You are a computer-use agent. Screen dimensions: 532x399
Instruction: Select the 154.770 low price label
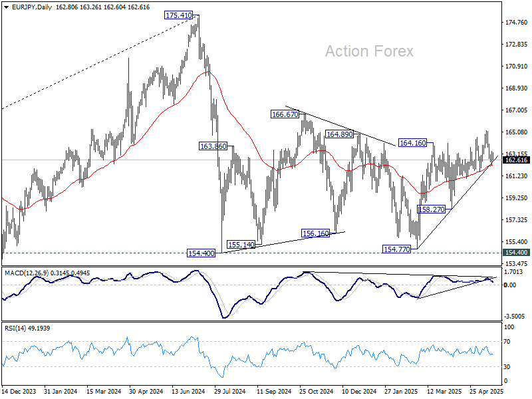(396, 249)
